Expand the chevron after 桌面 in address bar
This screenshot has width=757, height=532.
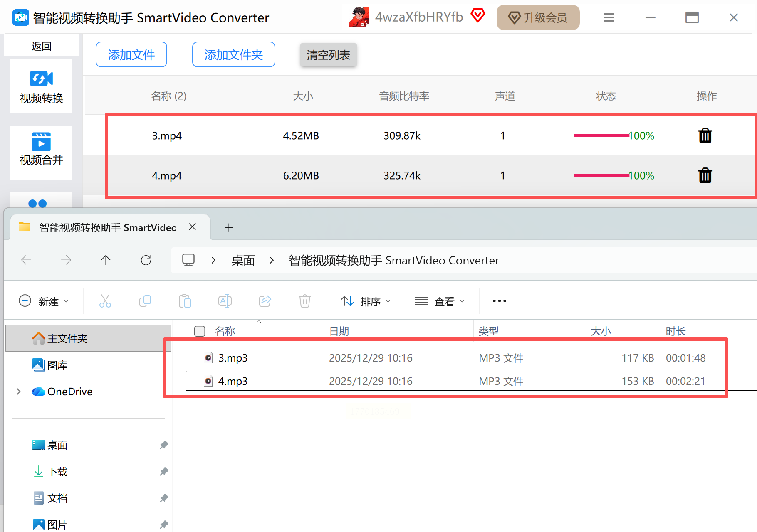(x=272, y=260)
